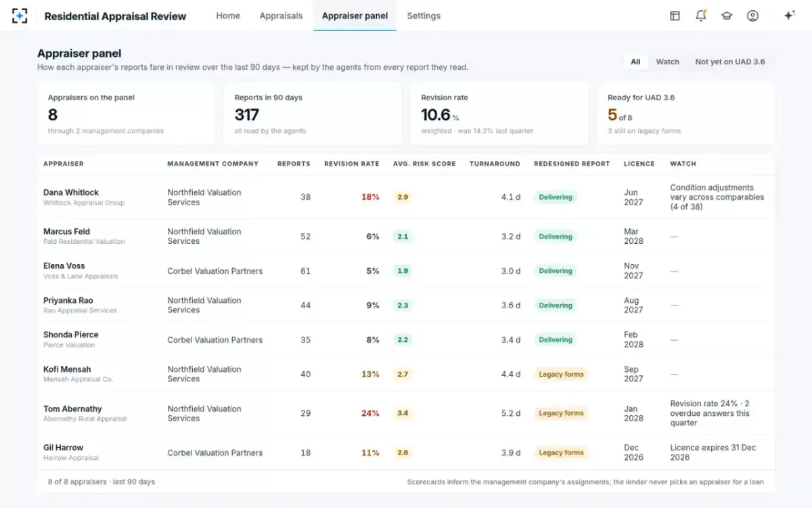Open the user account profile icon
Image resolution: width=812 pixels, height=508 pixels.
tap(752, 16)
